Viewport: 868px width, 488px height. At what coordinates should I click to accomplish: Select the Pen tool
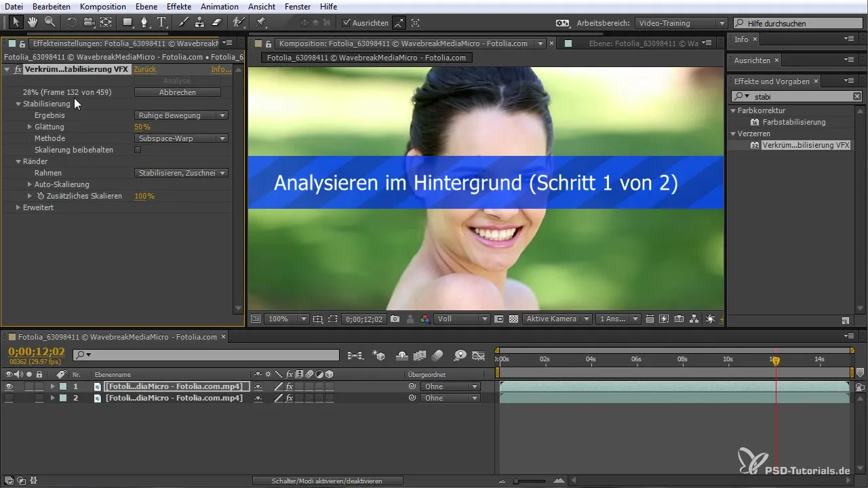(145, 22)
